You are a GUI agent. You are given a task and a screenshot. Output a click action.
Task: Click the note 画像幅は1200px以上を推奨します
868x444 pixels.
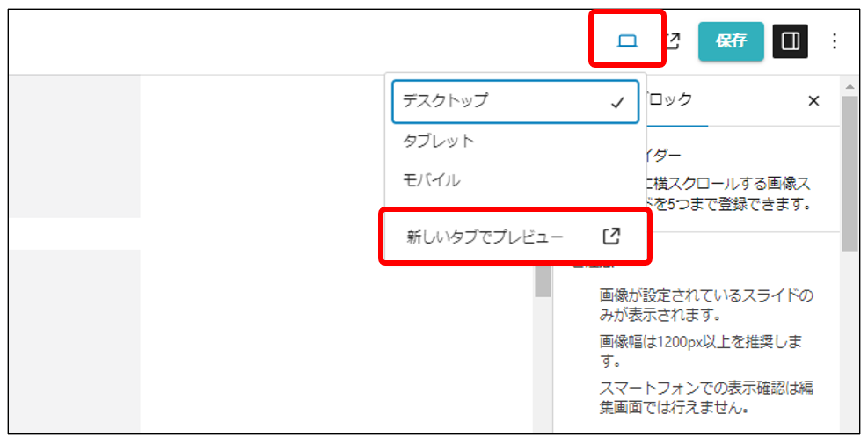(x=700, y=351)
